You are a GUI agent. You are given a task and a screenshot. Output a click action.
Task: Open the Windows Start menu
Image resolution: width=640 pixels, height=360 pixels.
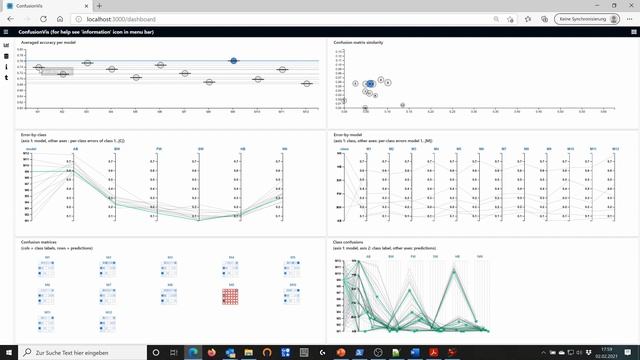tap(9, 352)
